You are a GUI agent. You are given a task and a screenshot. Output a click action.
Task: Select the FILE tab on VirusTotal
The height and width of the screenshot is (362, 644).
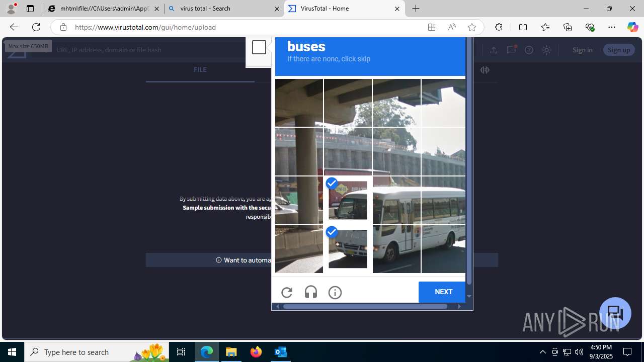[x=200, y=70]
